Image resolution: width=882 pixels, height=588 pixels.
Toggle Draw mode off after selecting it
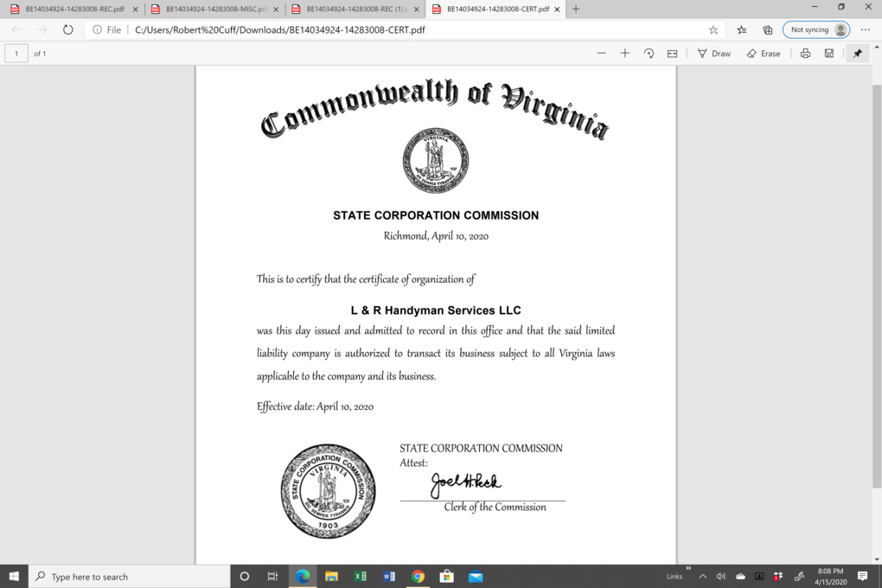[x=713, y=53]
